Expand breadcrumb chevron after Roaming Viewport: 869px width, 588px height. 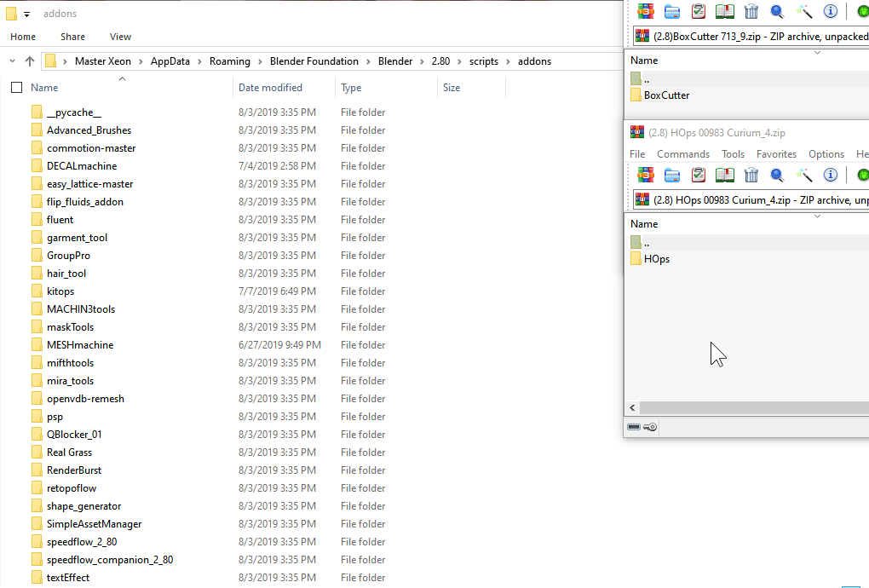260,61
